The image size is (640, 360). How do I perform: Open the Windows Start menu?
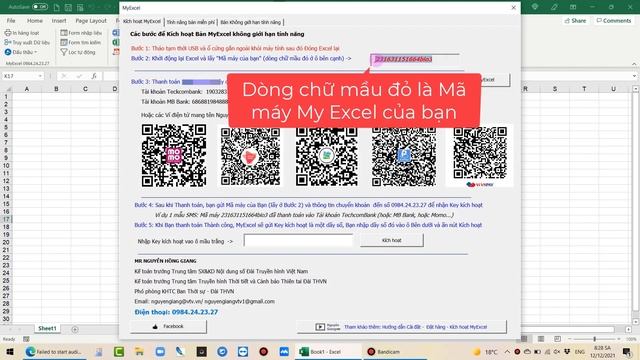pos(10,351)
